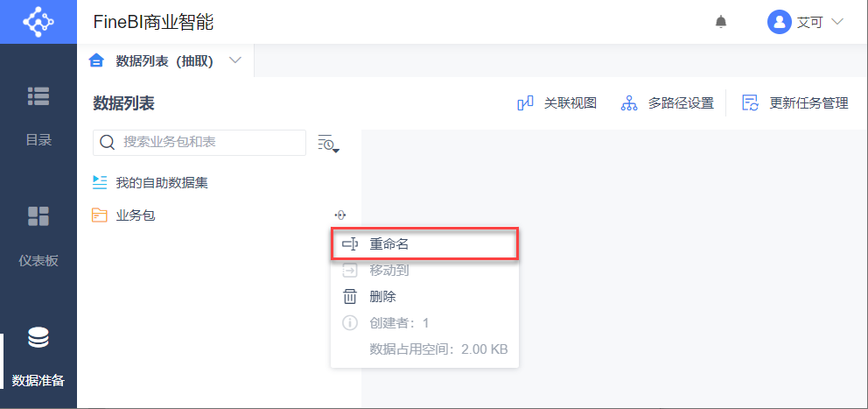Image resolution: width=868 pixels, height=409 pixels.
Task: Select the 业务包 folder
Action: pos(136,215)
